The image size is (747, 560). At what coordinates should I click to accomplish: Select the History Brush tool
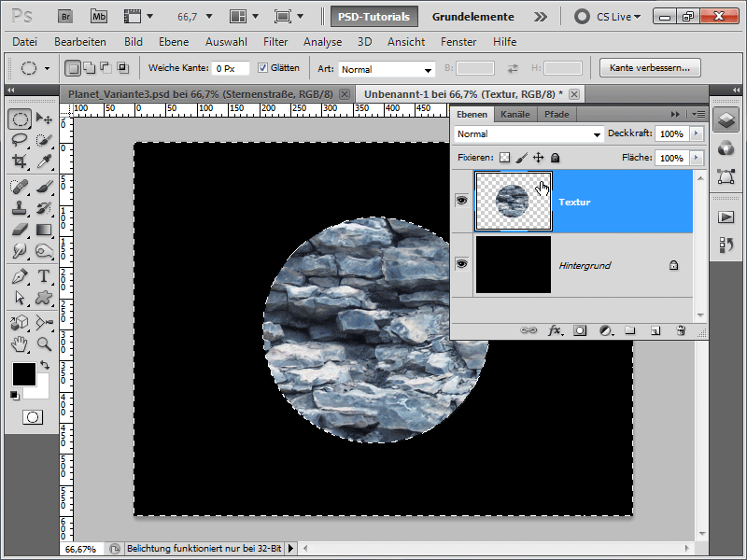44,208
